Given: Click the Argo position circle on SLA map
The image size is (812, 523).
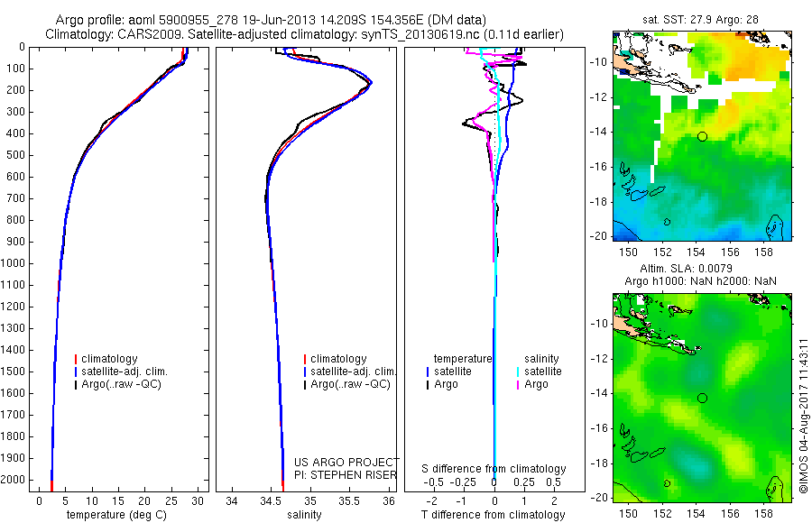Looking at the screenshot, I should coord(702,399).
